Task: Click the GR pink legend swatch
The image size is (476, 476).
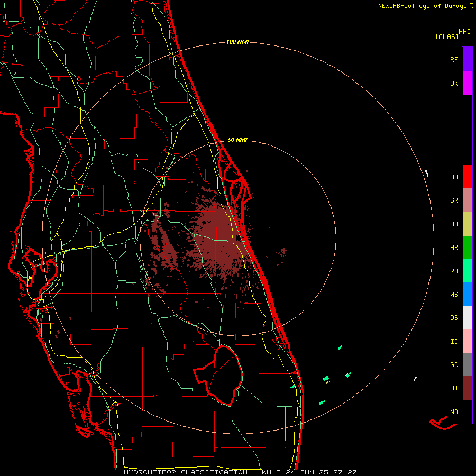Action: [467, 200]
